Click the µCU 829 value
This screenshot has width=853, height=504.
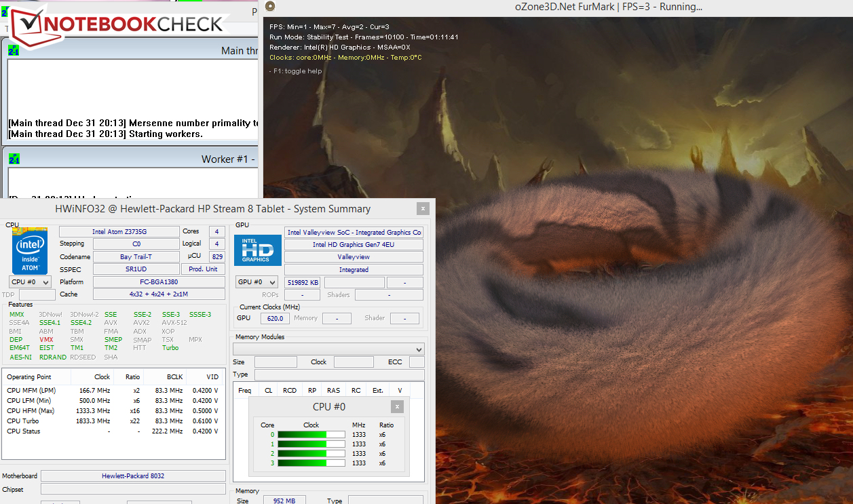(x=217, y=257)
